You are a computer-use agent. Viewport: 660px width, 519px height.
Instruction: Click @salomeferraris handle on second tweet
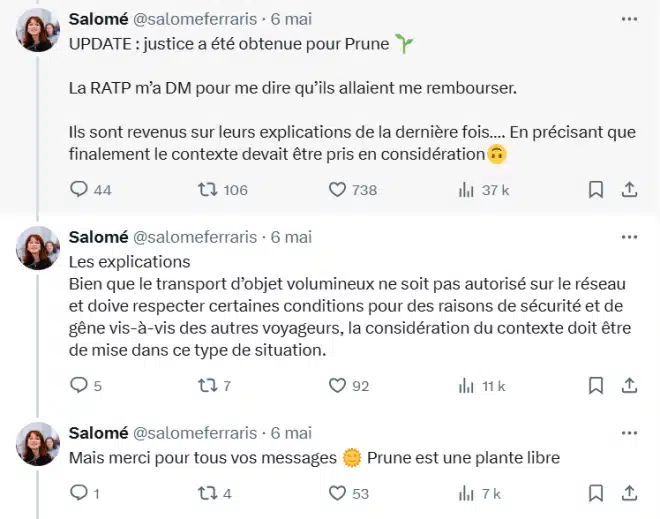coord(194,237)
